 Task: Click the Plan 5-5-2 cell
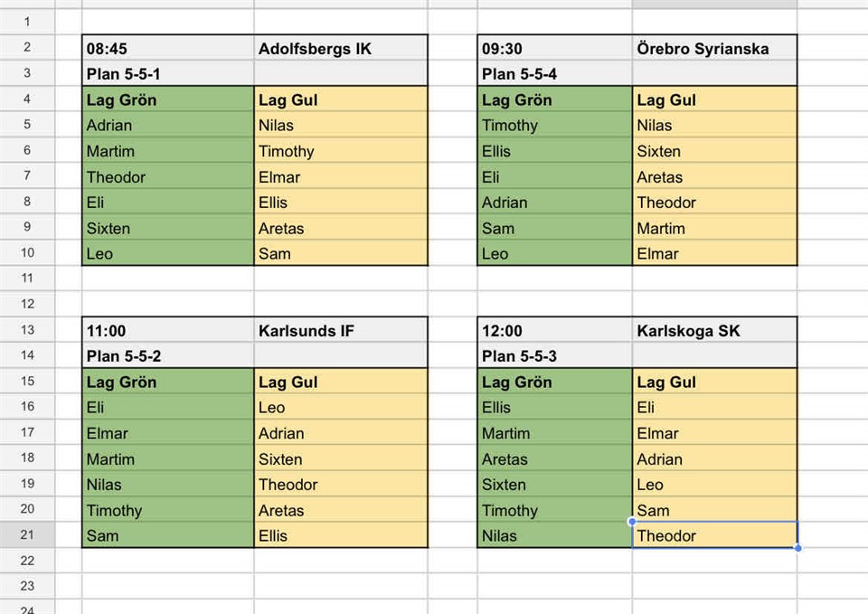(x=167, y=356)
